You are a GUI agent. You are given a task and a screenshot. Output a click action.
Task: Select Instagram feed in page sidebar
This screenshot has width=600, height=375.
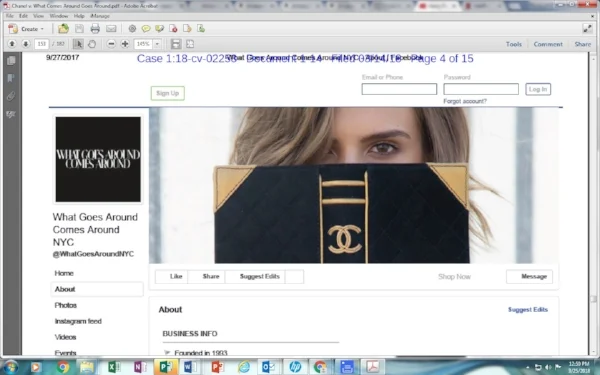click(78, 321)
